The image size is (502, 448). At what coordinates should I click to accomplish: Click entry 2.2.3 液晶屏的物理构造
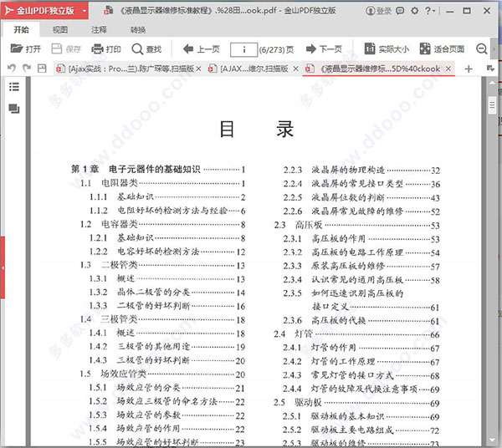361,170
